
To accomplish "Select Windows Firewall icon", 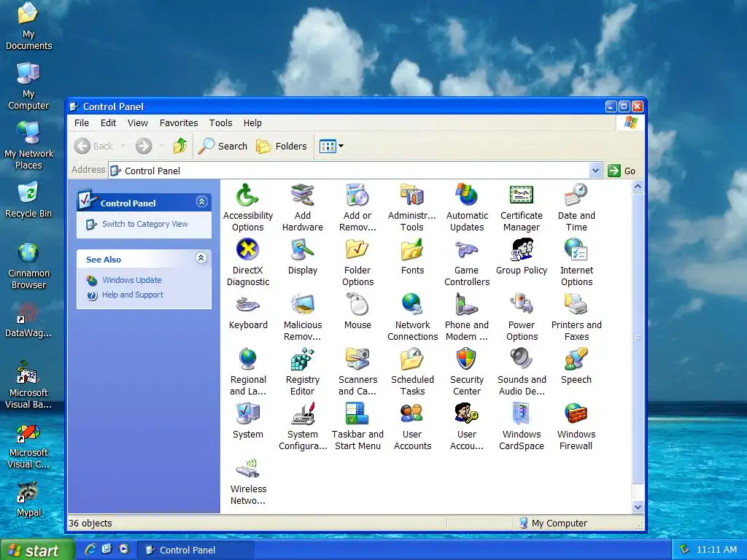I will pyautogui.click(x=576, y=414).
